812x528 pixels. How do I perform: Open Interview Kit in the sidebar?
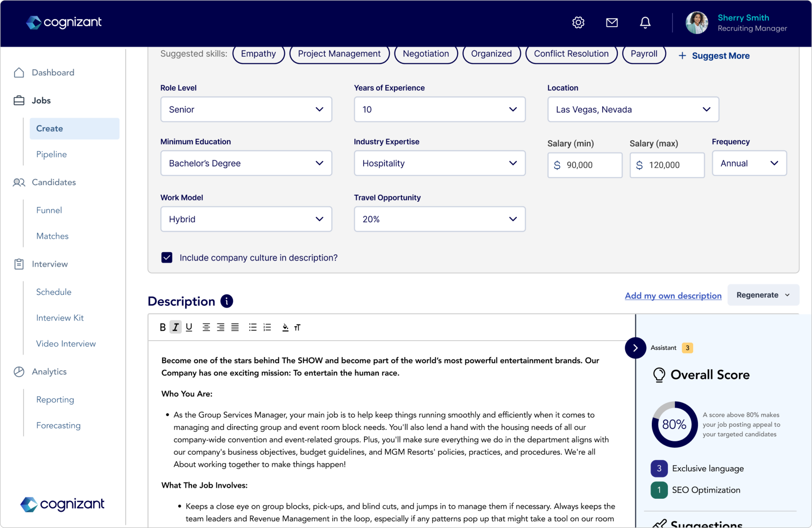pos(60,318)
